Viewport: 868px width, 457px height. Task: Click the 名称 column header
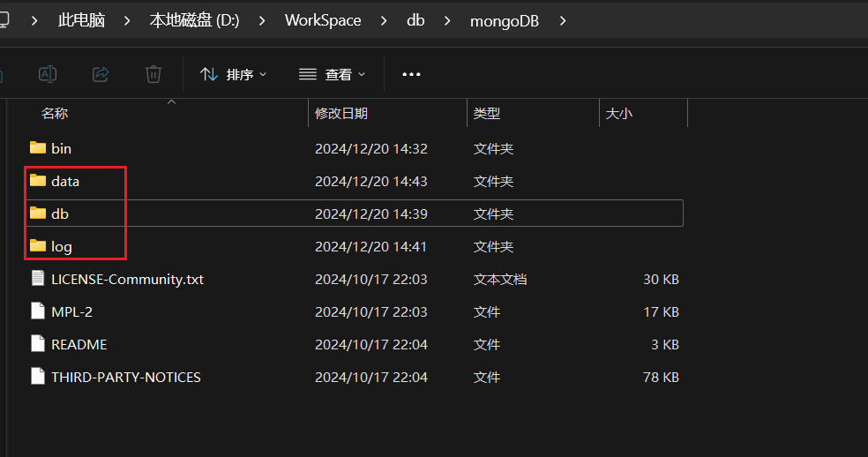(55, 114)
